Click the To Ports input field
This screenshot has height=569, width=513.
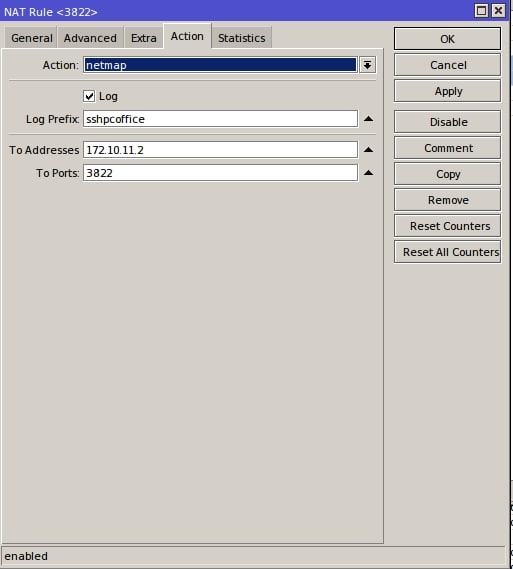click(x=220, y=173)
